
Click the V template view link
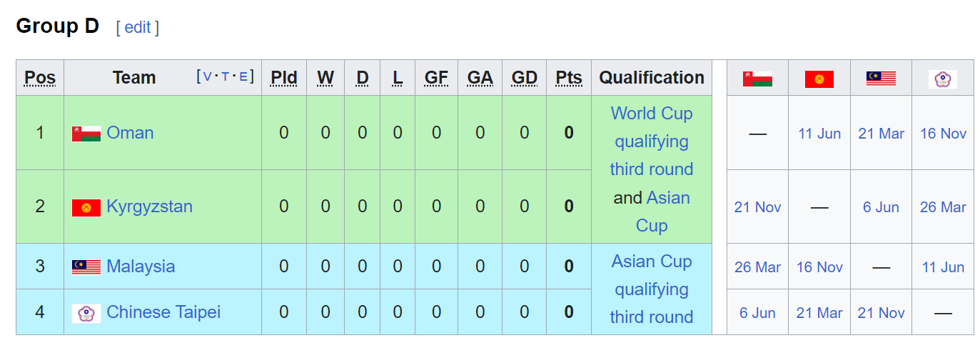click(208, 76)
